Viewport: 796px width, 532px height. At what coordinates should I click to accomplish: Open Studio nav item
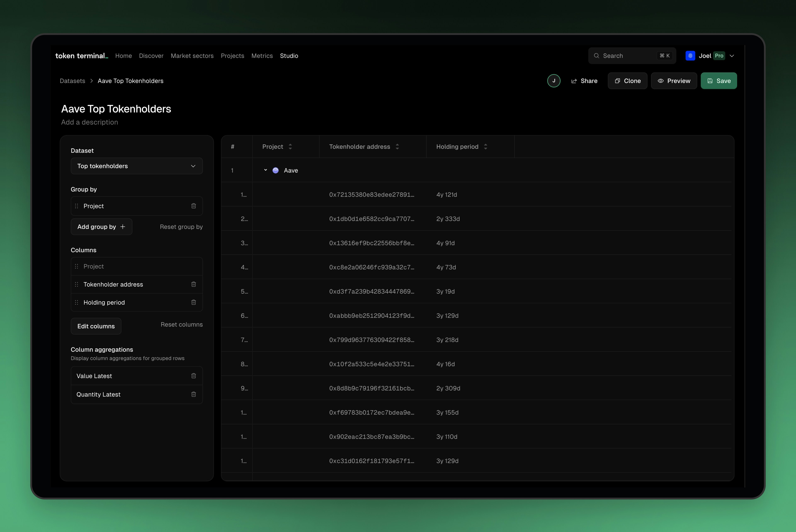click(289, 56)
